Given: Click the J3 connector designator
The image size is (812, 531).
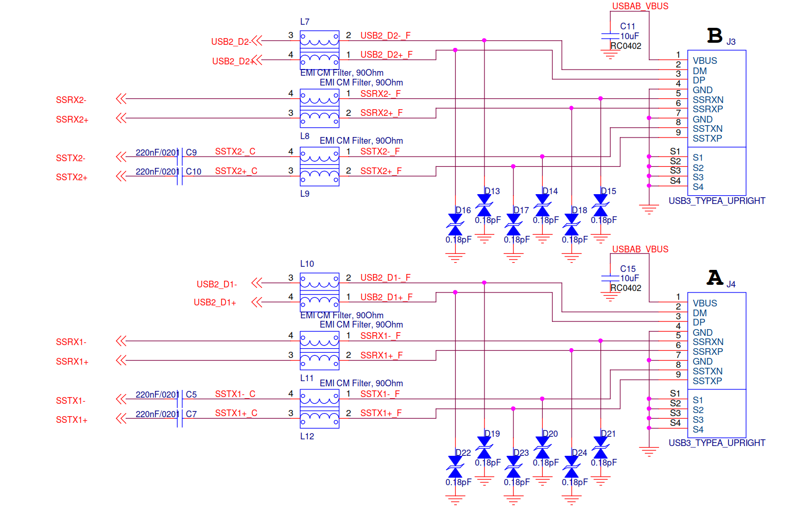Looking at the screenshot, I should pos(731,42).
